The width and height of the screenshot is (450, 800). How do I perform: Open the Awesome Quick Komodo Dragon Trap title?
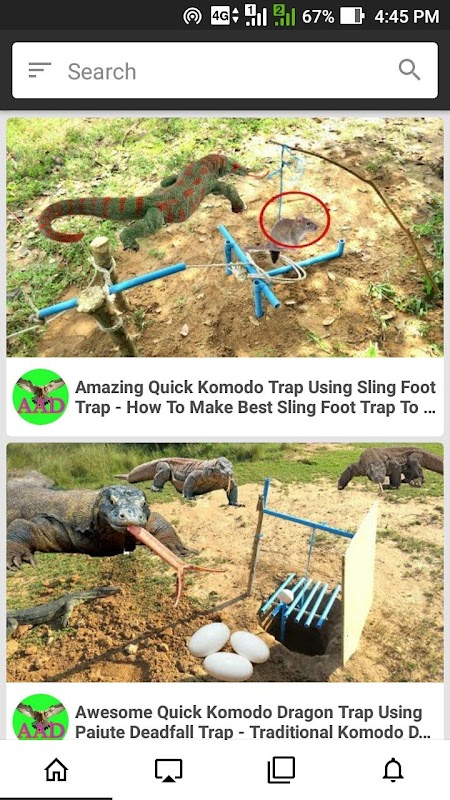tap(253, 722)
